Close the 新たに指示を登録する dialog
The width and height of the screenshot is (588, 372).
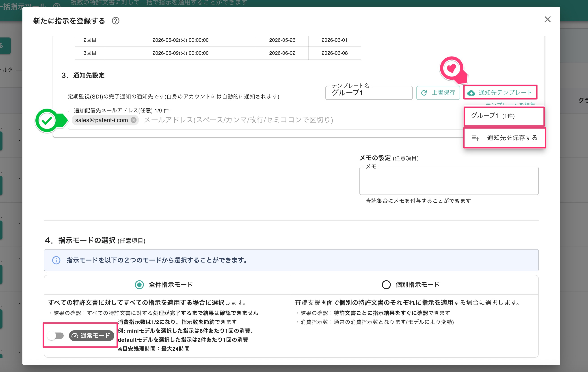(547, 19)
